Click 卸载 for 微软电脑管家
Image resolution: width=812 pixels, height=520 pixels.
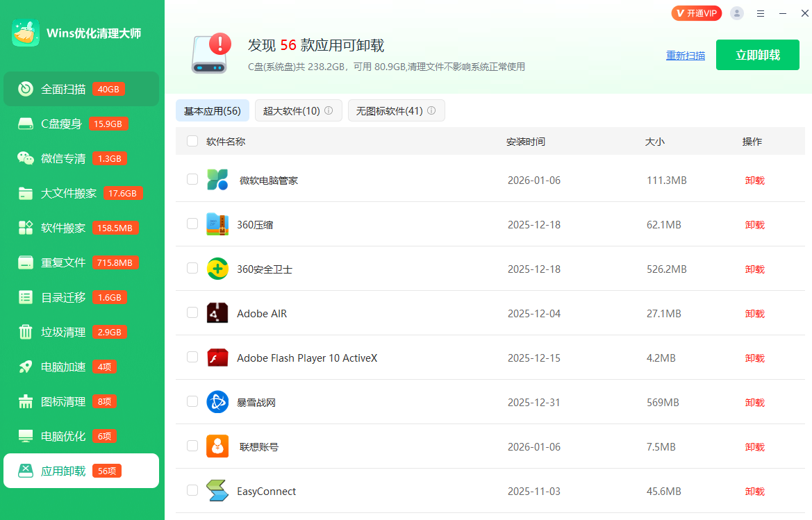[754, 181]
